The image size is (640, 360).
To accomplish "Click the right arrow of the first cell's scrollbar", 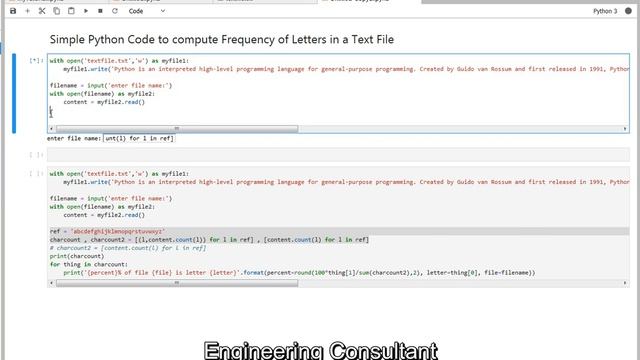I will pos(625,129).
